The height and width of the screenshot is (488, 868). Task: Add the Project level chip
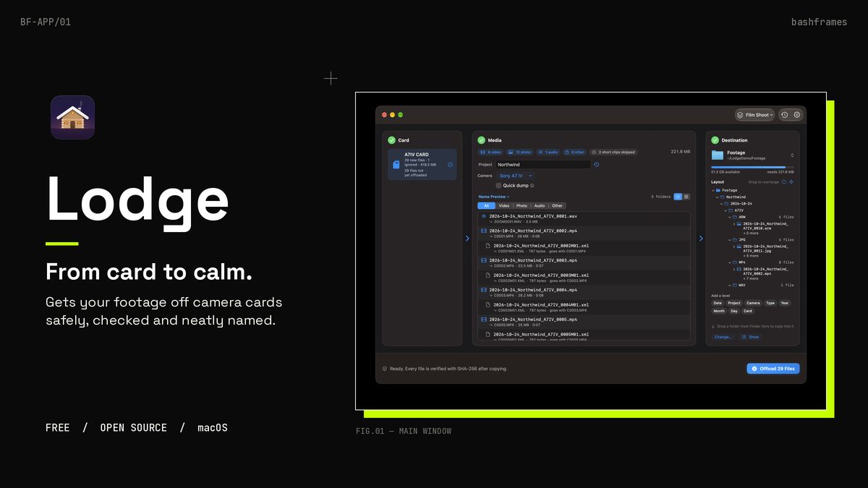click(734, 303)
